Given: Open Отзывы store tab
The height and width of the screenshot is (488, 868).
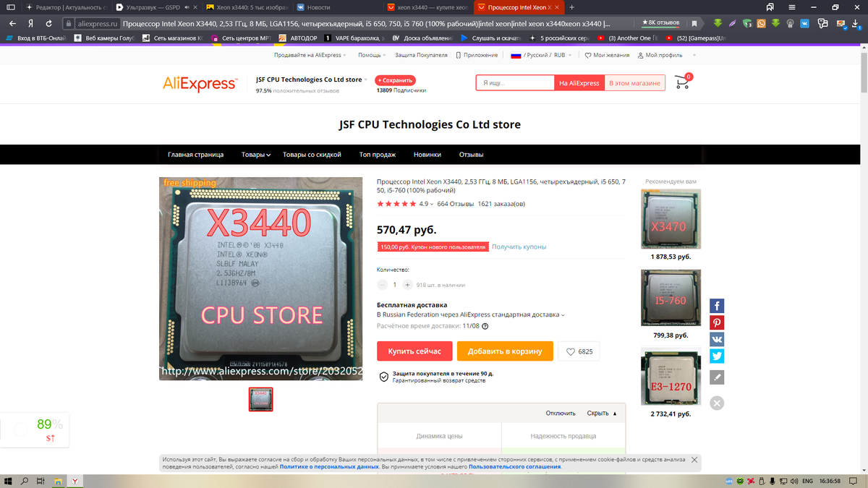Looking at the screenshot, I should [471, 155].
